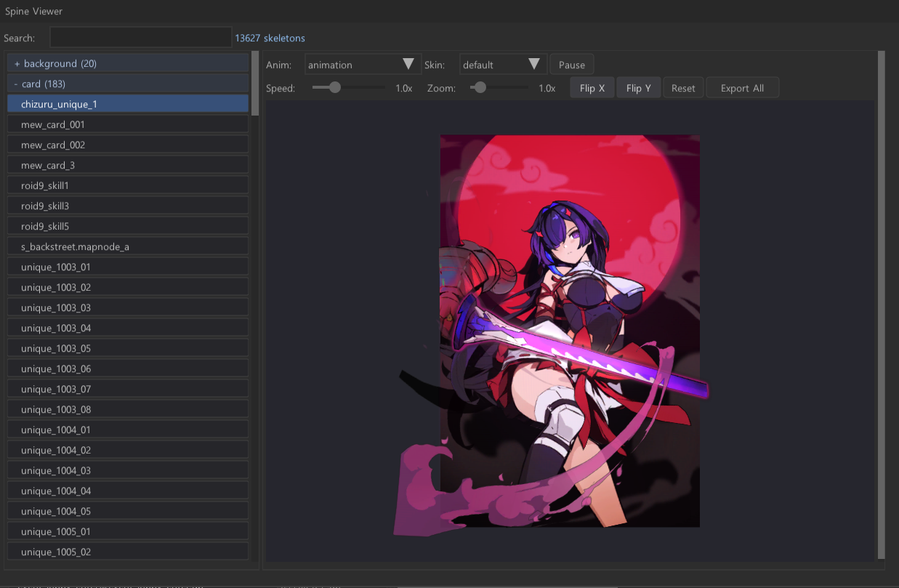Select unique_1003_04 skeleton

click(x=128, y=328)
